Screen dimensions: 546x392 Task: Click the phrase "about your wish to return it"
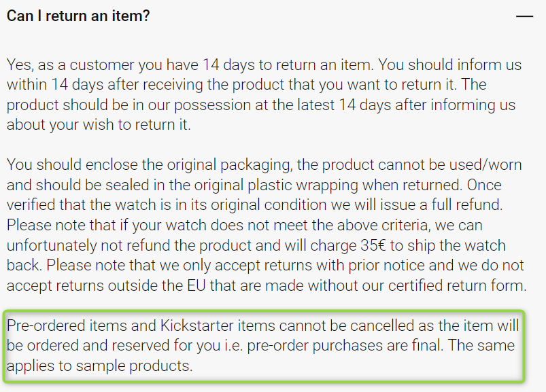pos(97,125)
